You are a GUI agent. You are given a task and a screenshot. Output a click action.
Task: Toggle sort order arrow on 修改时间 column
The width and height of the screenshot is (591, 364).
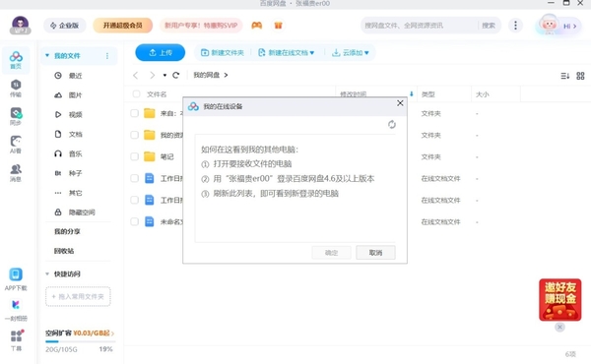click(x=411, y=93)
